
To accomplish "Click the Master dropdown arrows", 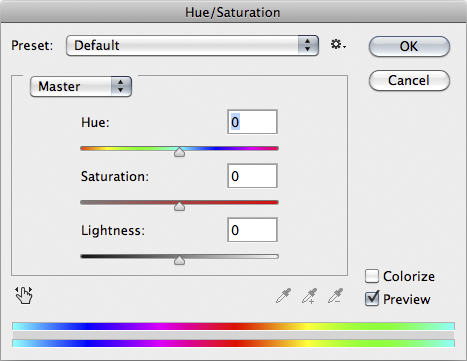I will 121,86.
